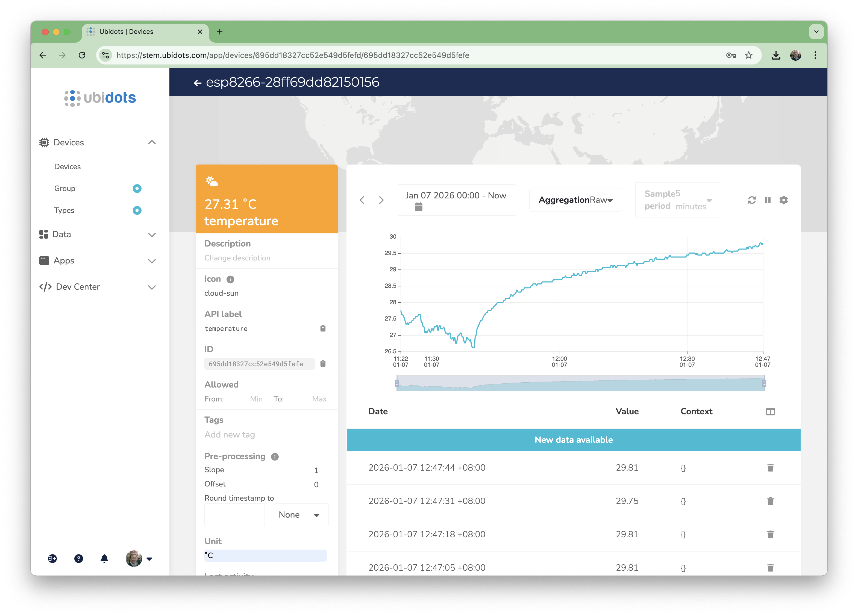
Task: Click Change description text
Action: pos(237,258)
